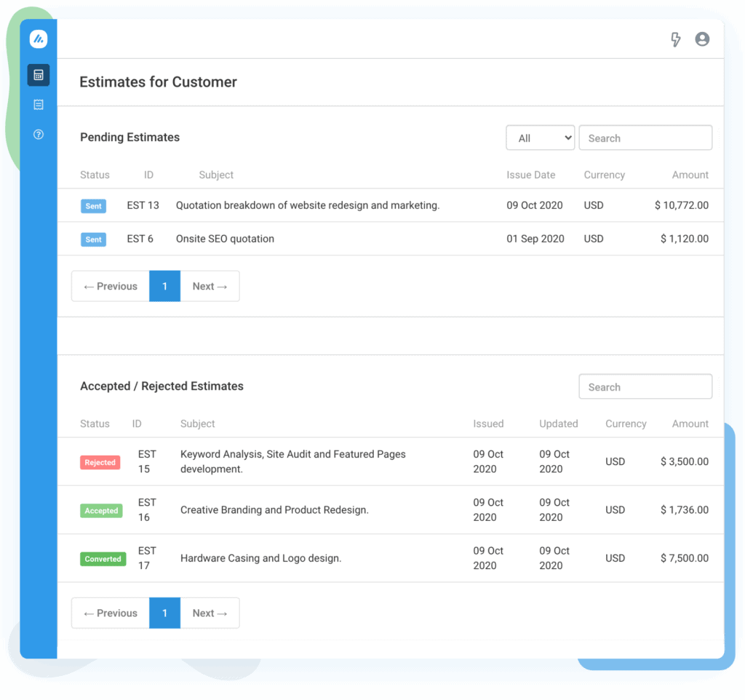The width and height of the screenshot is (745, 700).
Task: Go to Next page in Pending Estimates
Action: [x=210, y=286]
